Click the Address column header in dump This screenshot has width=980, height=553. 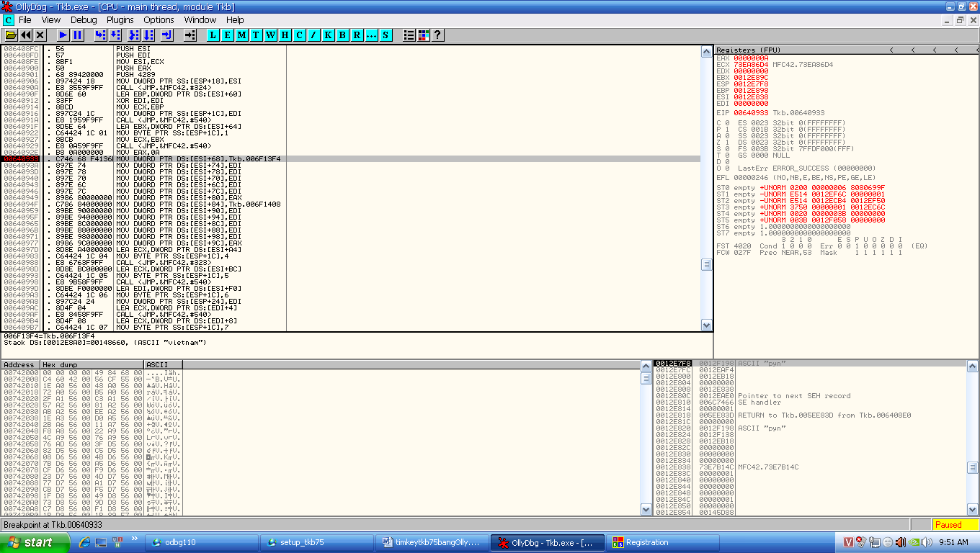tap(20, 365)
